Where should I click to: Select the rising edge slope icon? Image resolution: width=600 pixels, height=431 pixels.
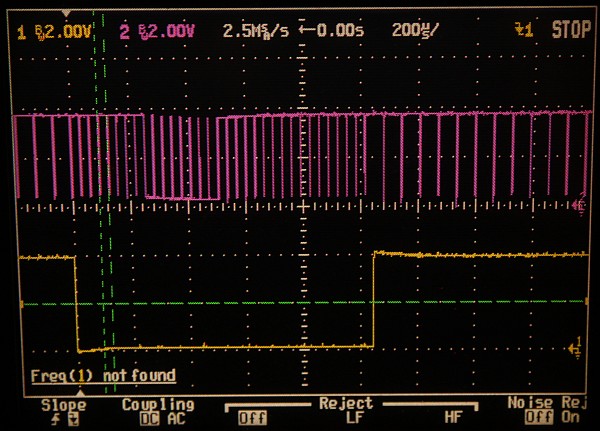click(56, 419)
